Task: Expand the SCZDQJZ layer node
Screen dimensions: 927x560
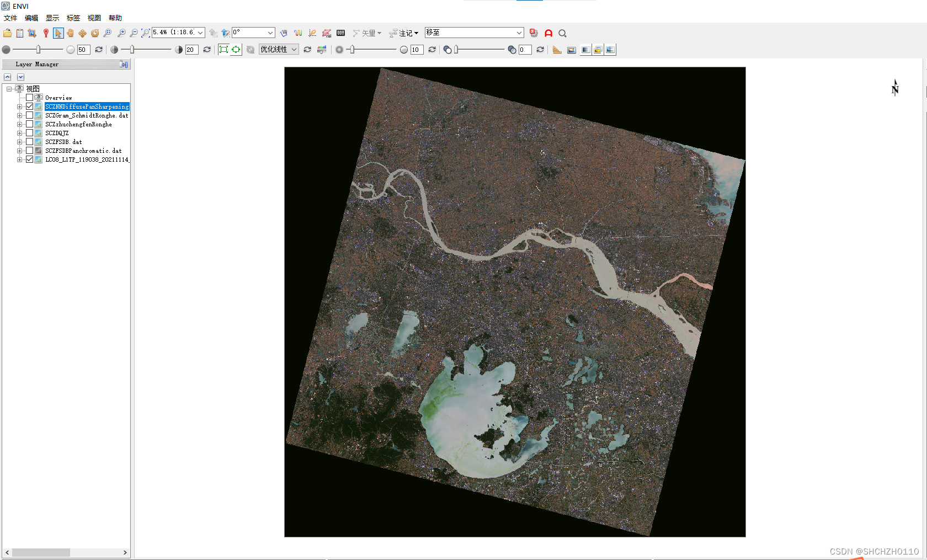Action: (19, 133)
